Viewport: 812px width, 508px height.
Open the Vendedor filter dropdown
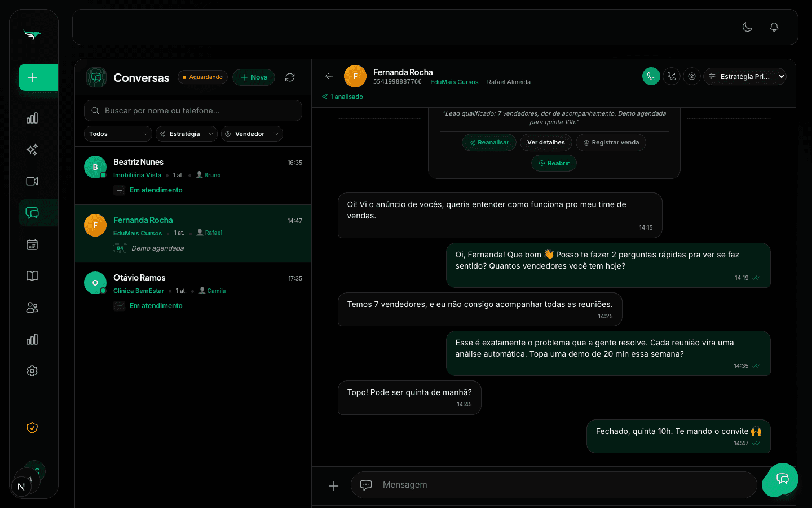(252, 134)
